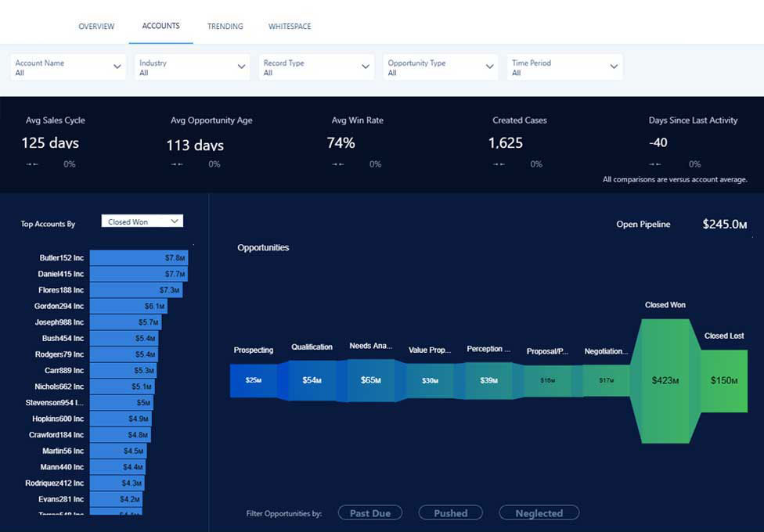Image resolution: width=764 pixels, height=532 pixels.
Task: Select the Rodgers79 Inc bar
Action: [x=124, y=354]
